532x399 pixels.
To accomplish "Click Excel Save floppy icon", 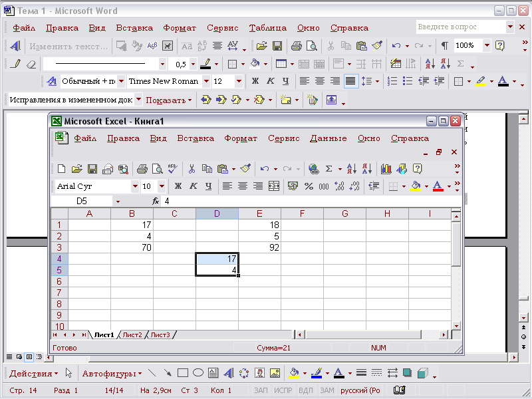I will click(92, 169).
